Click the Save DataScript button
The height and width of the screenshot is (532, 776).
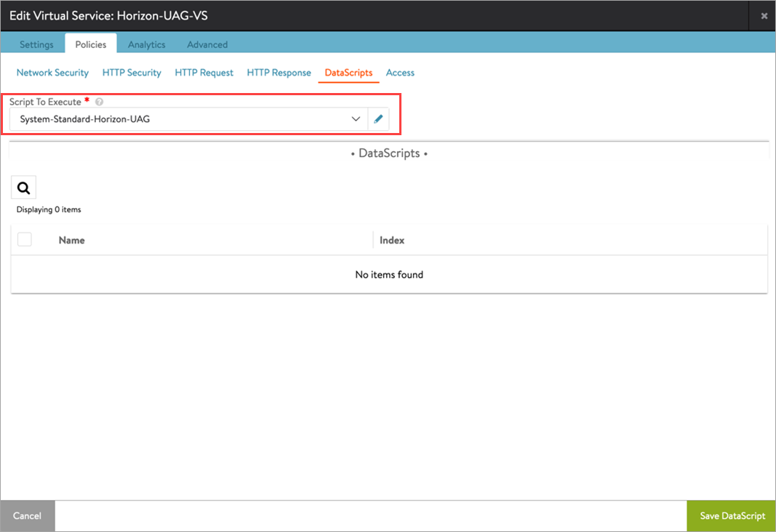732,516
